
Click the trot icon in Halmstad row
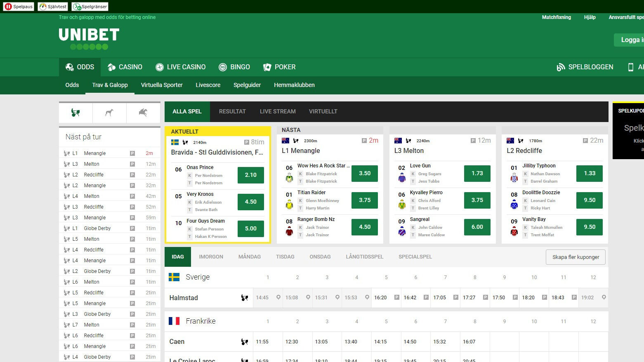pos(245,298)
